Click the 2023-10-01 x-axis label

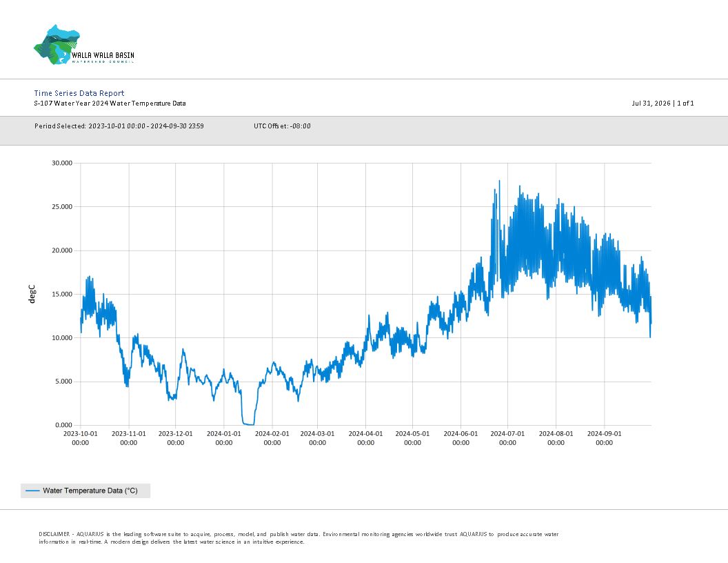[81, 438]
